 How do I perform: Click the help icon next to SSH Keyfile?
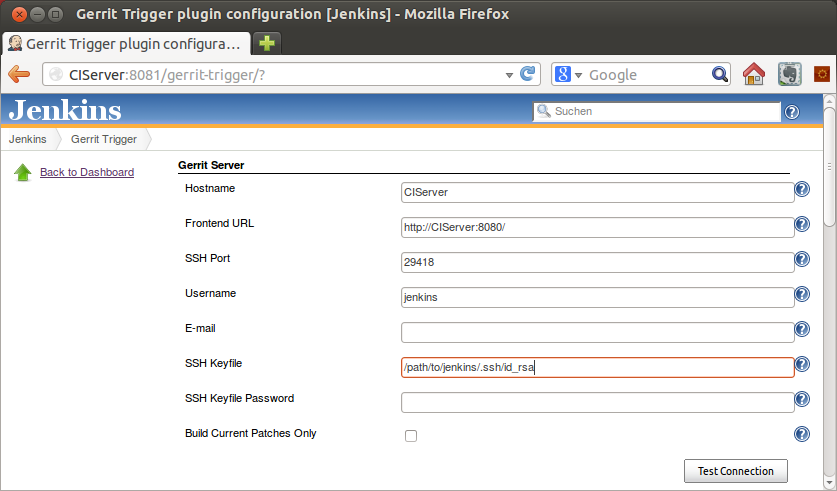pos(802,364)
